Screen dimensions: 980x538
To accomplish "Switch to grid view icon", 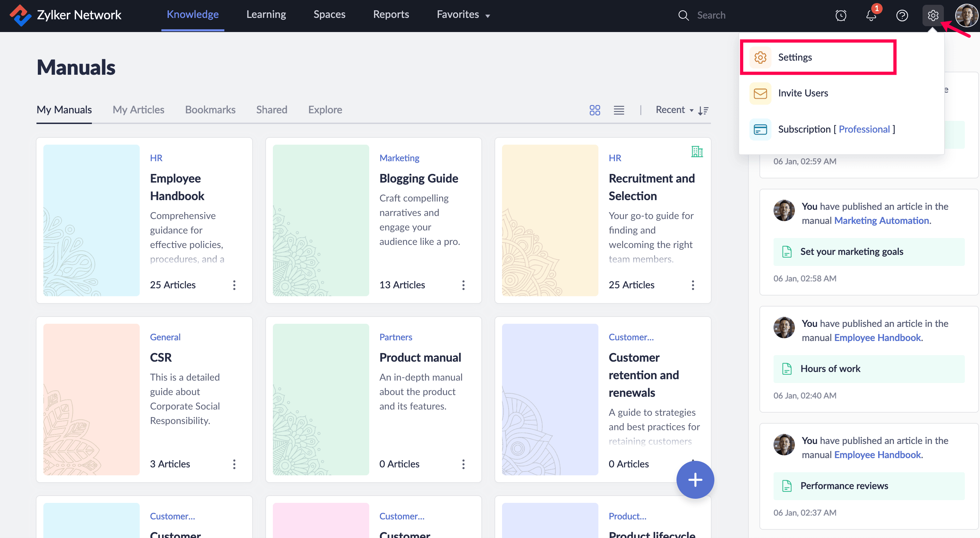I will (595, 110).
